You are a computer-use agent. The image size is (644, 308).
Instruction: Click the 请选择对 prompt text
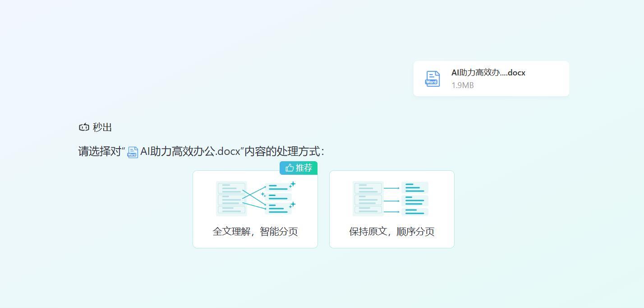[x=100, y=151]
